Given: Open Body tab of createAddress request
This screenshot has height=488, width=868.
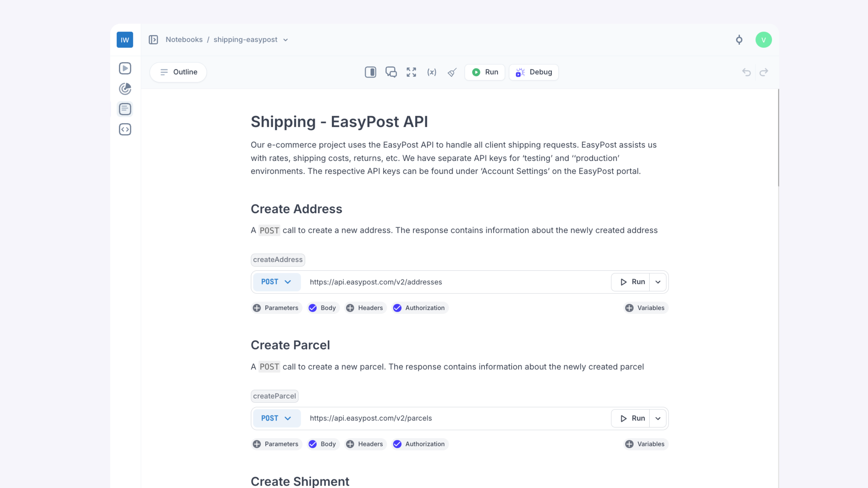Looking at the screenshot, I should point(323,308).
